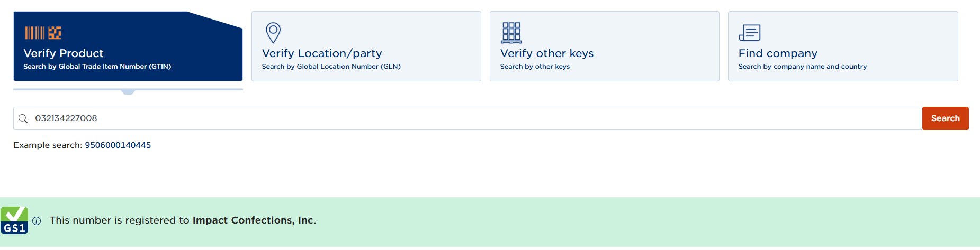Click example GTIN link 9506000140445
This screenshot has height=250, width=980.
(x=118, y=145)
